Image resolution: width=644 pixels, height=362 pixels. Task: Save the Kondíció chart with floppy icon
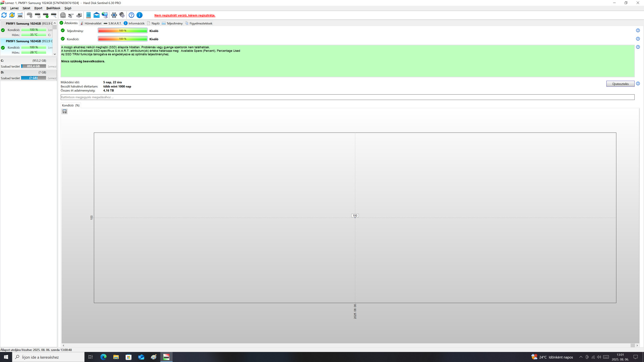tap(65, 112)
